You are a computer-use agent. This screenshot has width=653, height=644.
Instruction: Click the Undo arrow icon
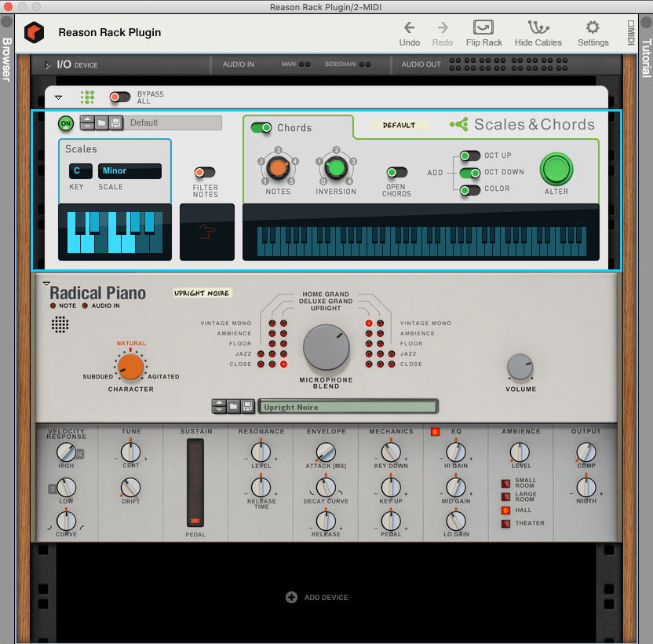click(409, 27)
